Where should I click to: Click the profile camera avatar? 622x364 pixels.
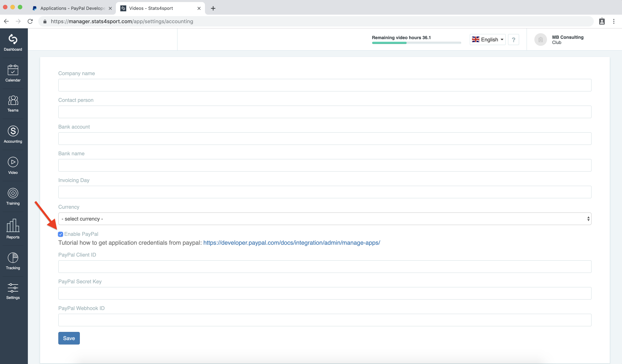(540, 40)
